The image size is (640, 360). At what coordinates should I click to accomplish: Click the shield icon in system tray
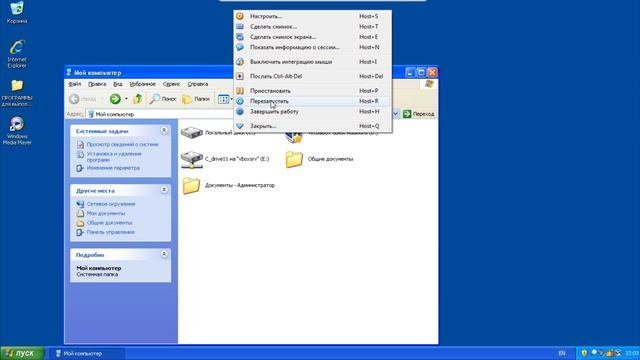point(584,353)
